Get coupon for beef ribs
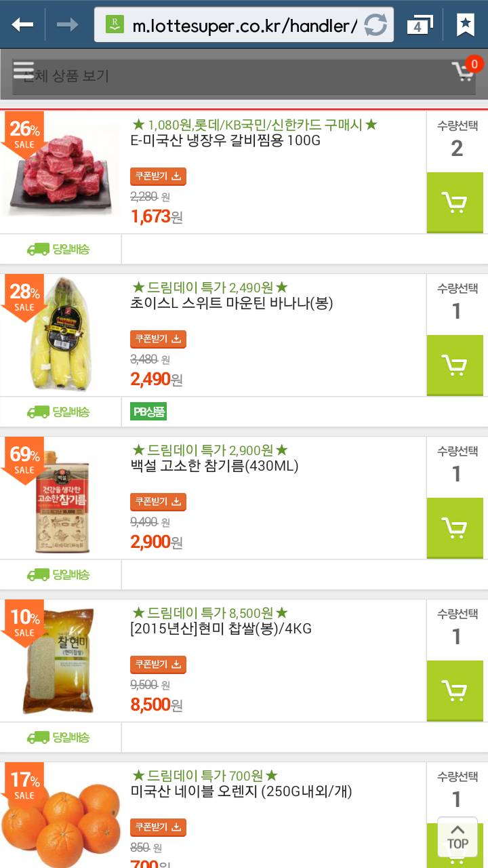Image resolution: width=488 pixels, height=868 pixels. 158,177
